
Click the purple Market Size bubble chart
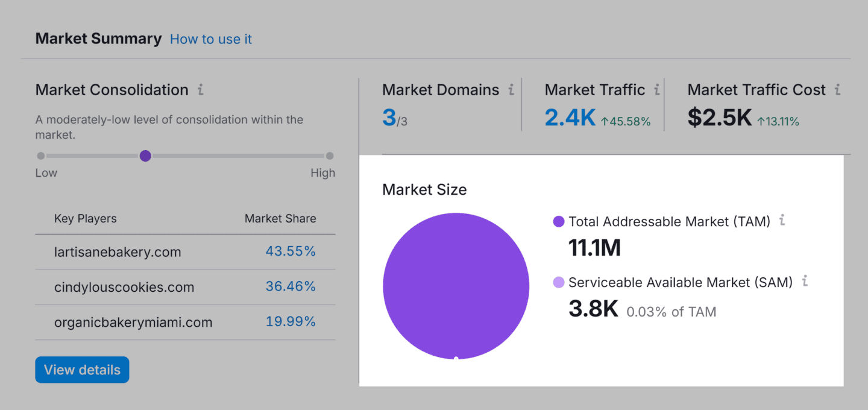click(x=456, y=285)
